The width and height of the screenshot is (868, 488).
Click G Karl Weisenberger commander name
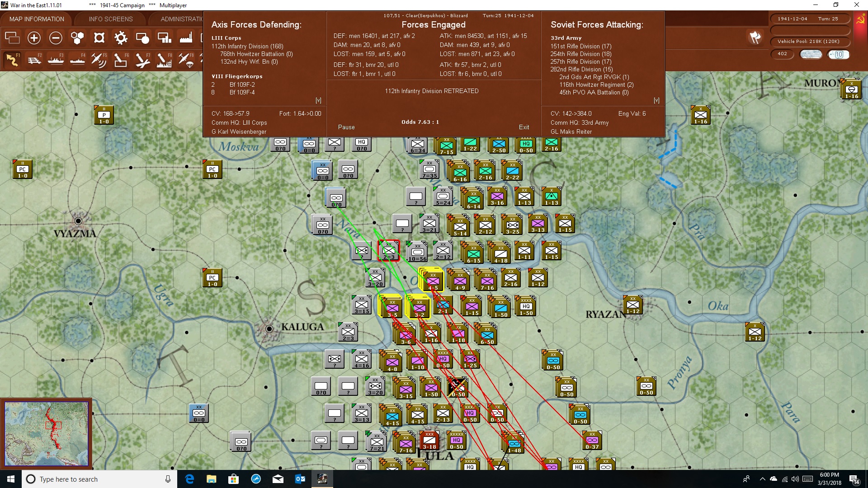[239, 132]
